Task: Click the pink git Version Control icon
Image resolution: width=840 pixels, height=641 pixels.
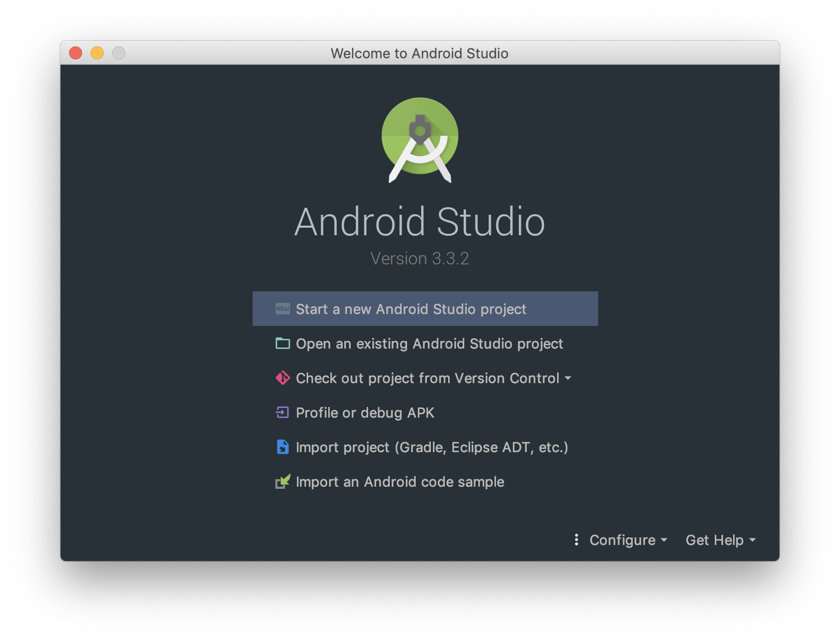Action: coord(283,378)
